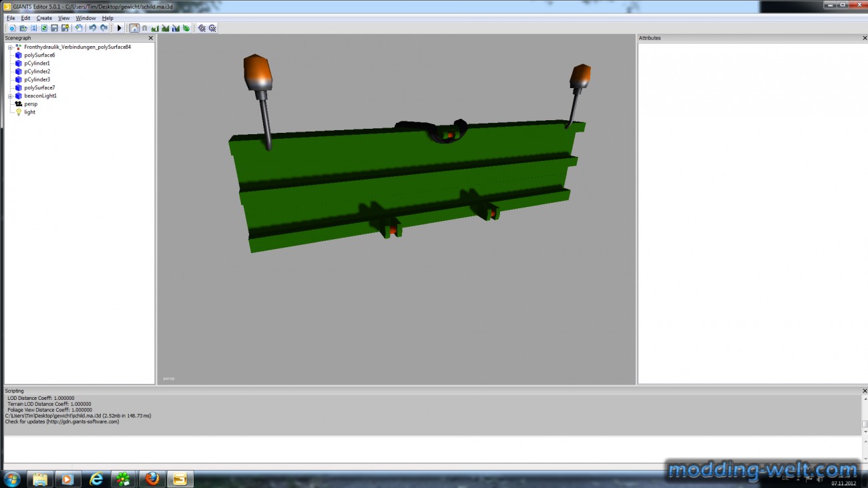Screen dimensions: 868x488
Task: Toggle the house-shaped navigation mode icon
Action: click(x=134, y=28)
